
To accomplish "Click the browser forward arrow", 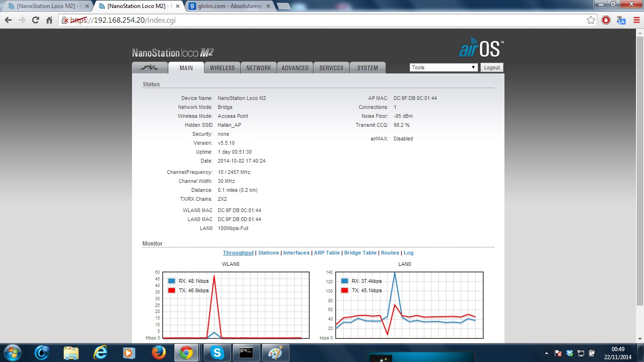I will (22, 20).
